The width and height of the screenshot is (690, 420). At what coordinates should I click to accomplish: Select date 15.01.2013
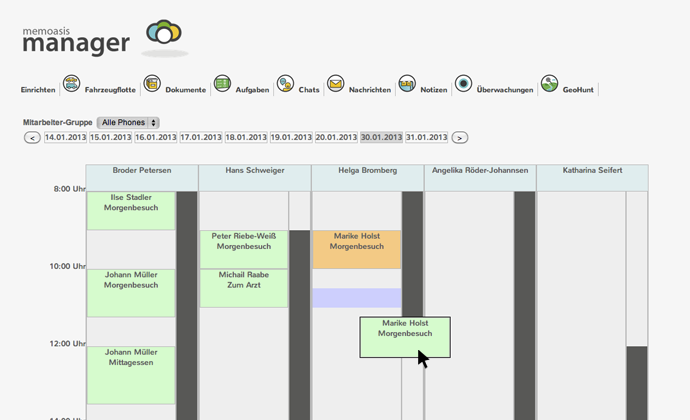110,137
